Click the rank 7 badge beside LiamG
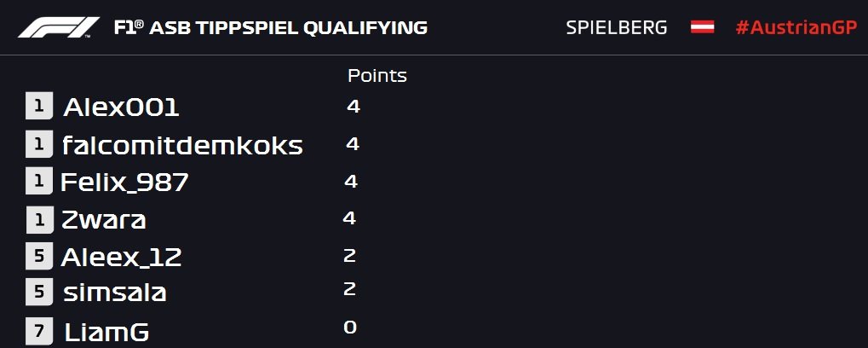Viewport: 868px width, 348px height. pyautogui.click(x=39, y=332)
